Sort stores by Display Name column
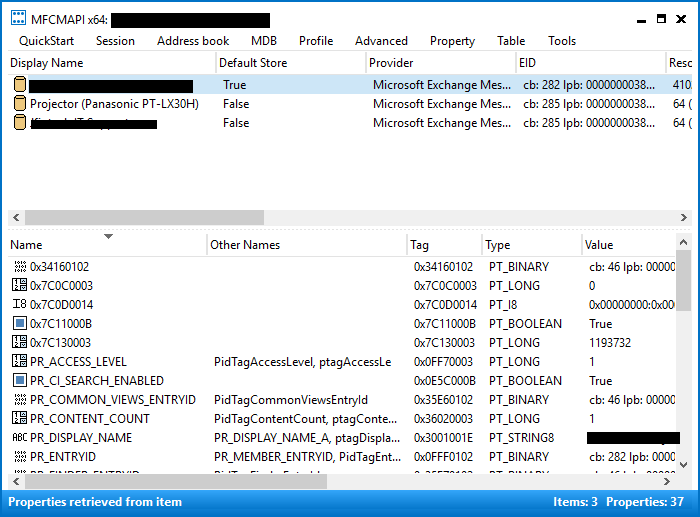The height and width of the screenshot is (517, 700). coord(112,63)
